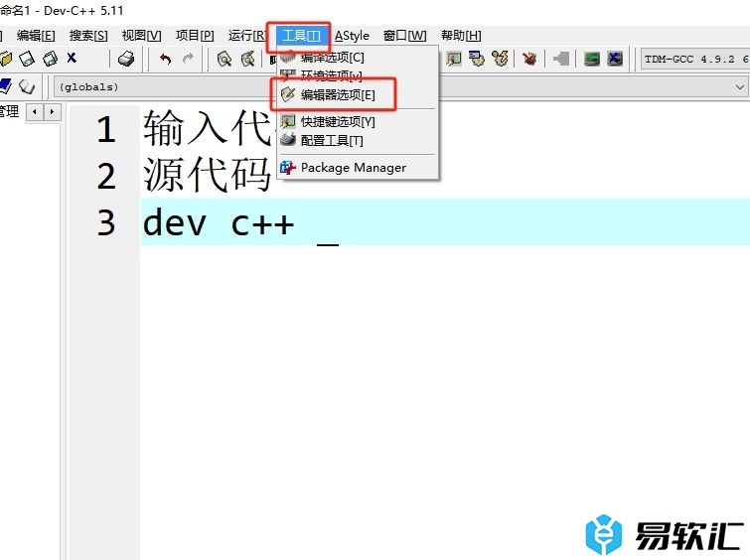Screen dimensions: 750x560
Task: Click line number 2 in the gutter
Action: click(106, 176)
